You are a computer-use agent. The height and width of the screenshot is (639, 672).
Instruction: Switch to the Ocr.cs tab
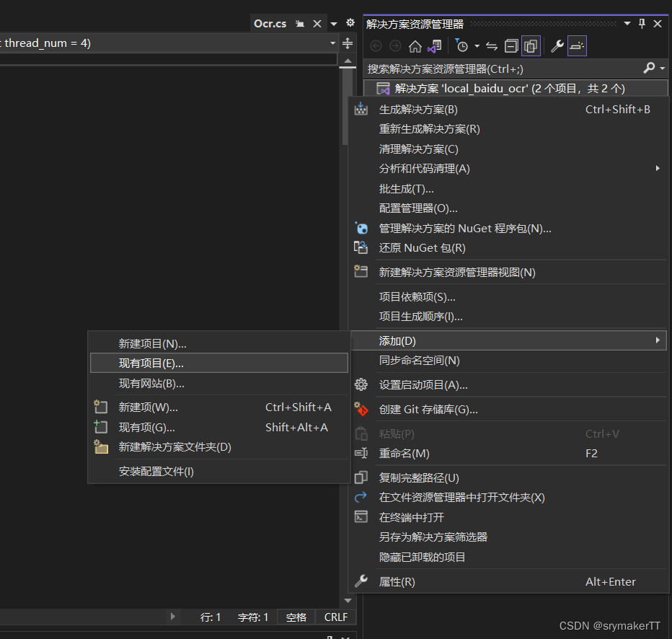(270, 24)
